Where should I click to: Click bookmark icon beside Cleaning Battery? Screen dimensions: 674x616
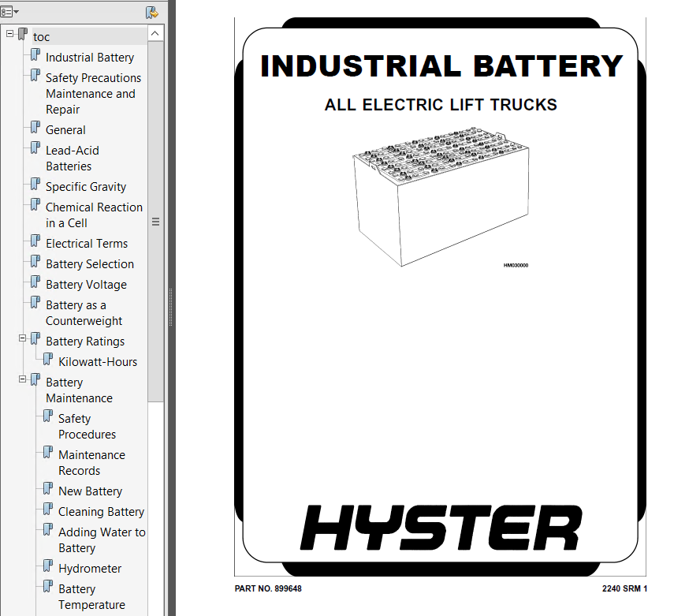coord(48,510)
